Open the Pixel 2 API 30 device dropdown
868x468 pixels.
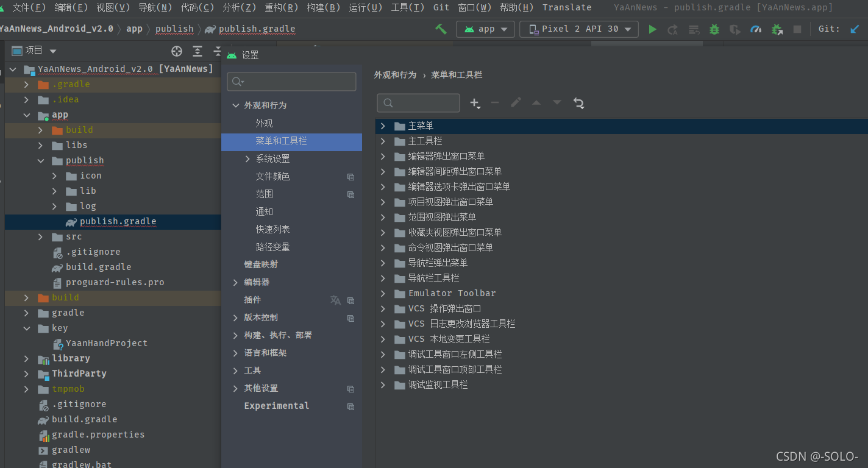(x=579, y=29)
